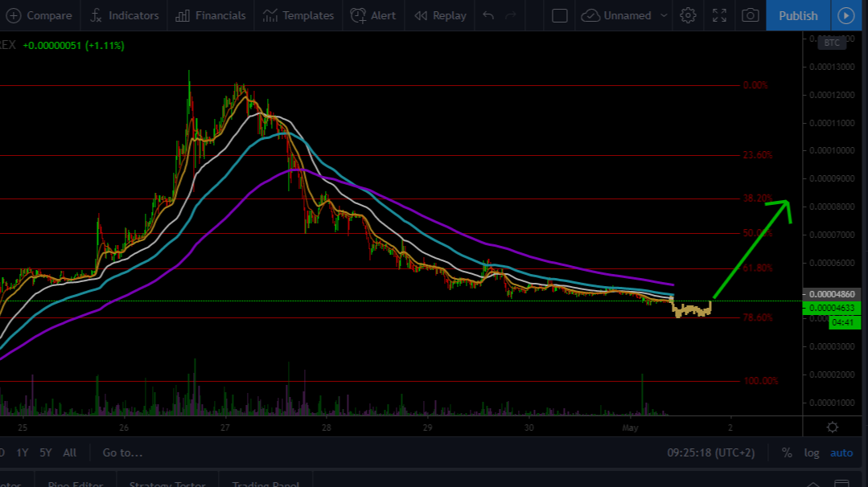
Task: Open the Financials panel
Action: click(x=210, y=15)
